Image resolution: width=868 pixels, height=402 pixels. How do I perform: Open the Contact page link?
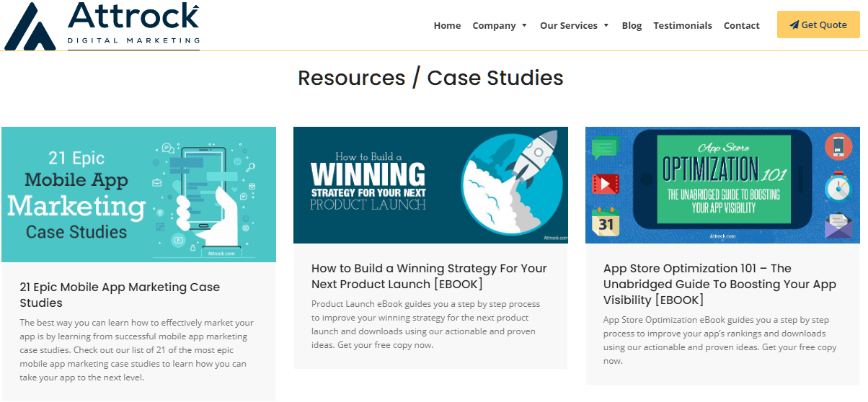pos(741,25)
